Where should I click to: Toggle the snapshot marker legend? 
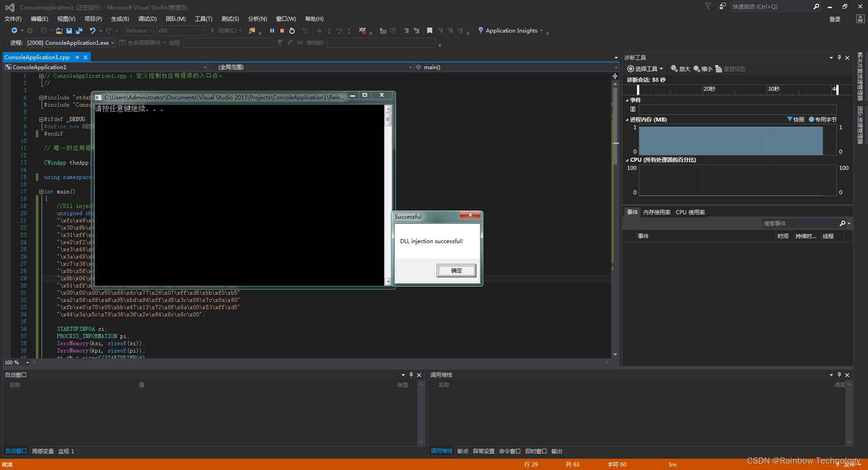(796, 119)
